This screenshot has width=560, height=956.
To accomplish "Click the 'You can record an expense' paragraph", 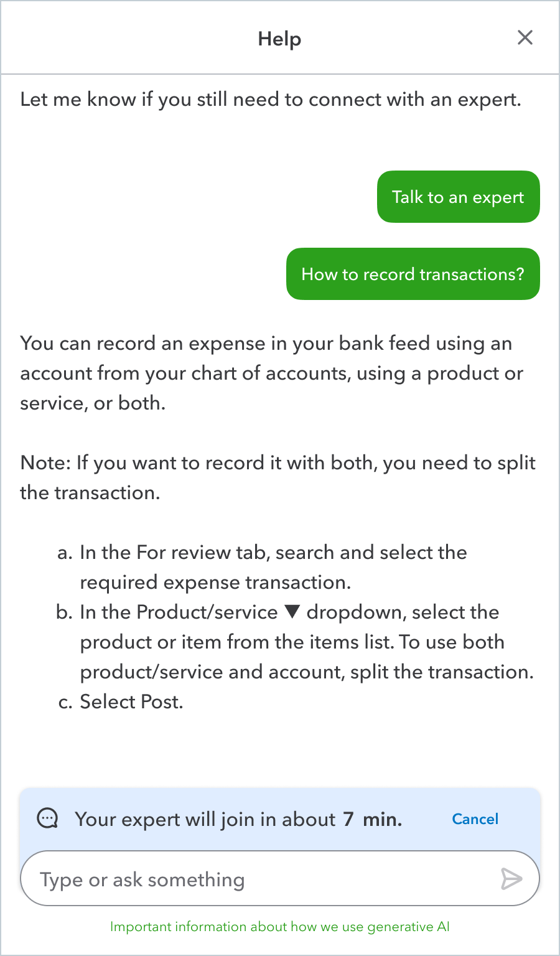I will (272, 373).
